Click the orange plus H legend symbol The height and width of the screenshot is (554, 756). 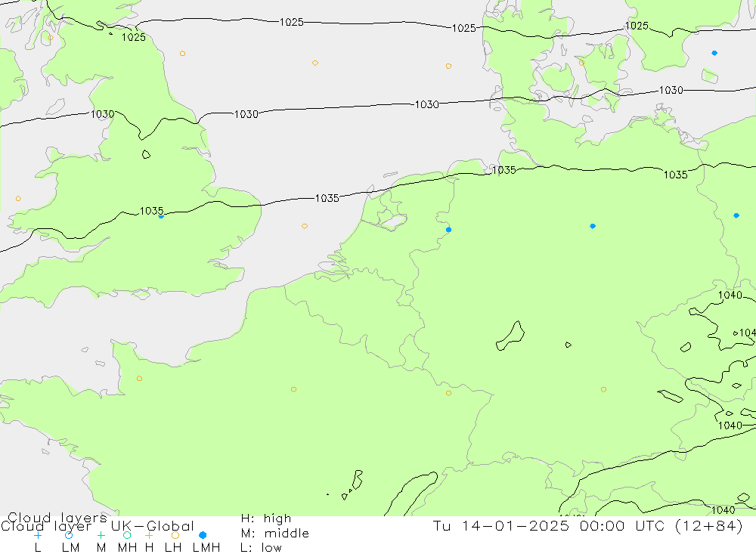[149, 535]
